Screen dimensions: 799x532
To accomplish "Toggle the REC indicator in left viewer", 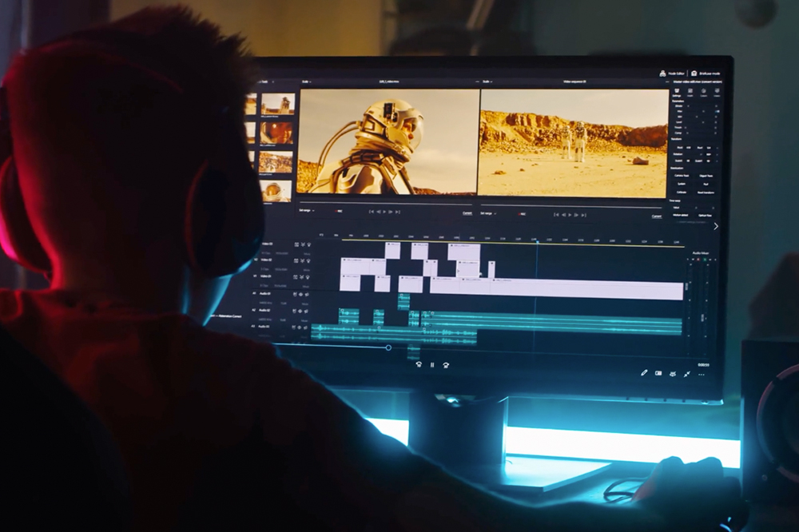I will coord(338,212).
